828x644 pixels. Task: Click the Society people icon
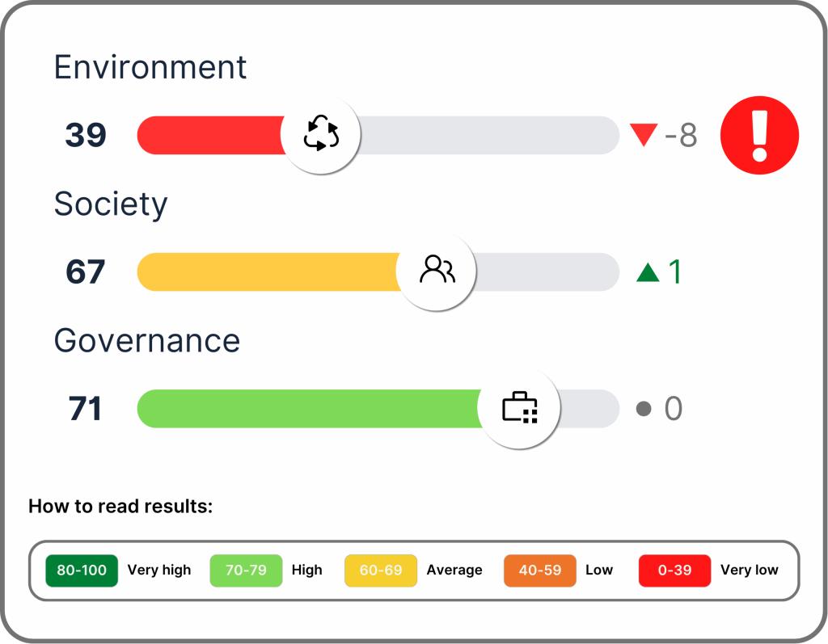[x=437, y=270]
